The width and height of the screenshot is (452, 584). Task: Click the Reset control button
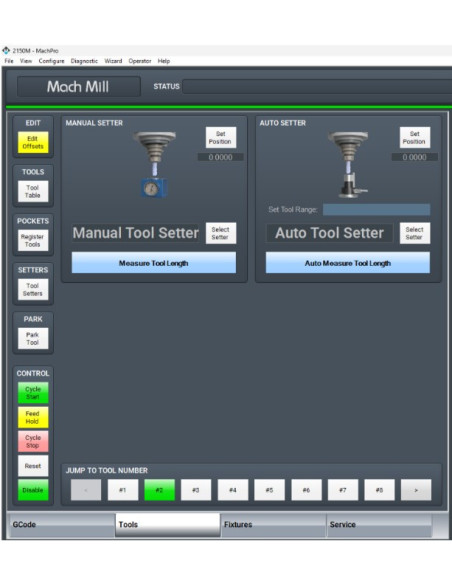33,466
